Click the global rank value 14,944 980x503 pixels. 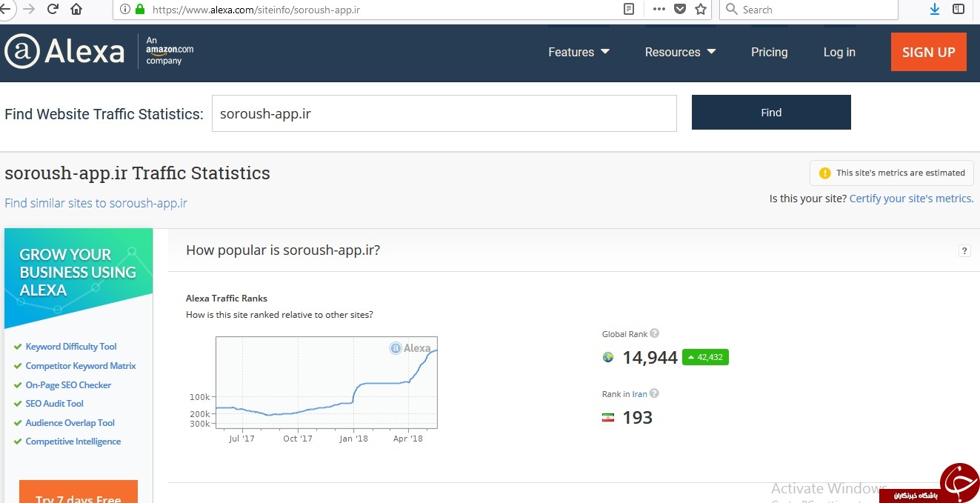pos(650,358)
